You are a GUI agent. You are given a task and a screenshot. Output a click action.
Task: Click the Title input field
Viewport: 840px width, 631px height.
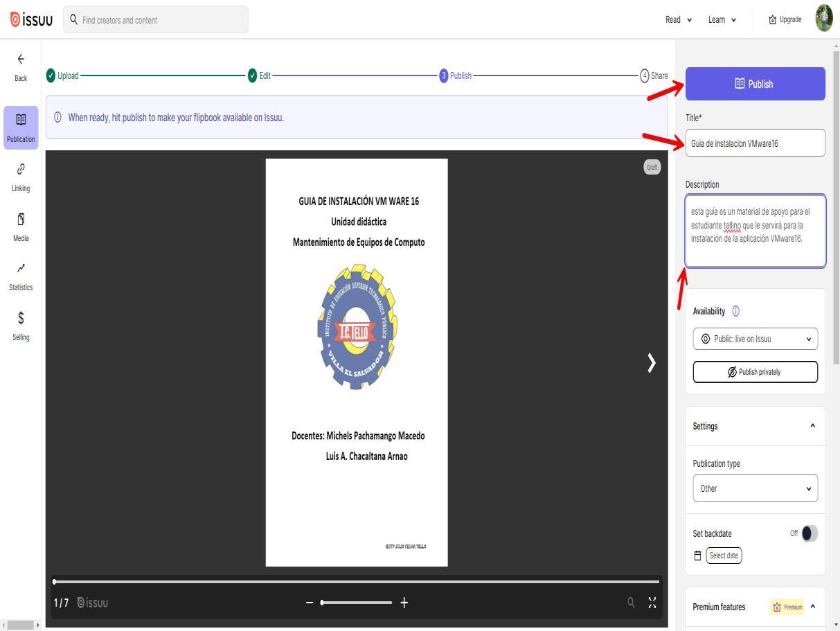756,143
